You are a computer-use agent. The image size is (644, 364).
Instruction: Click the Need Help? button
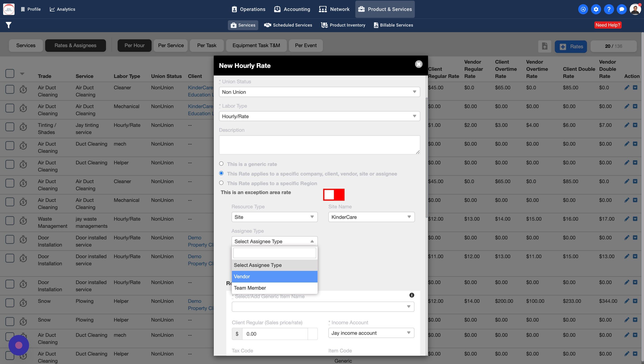point(608,25)
